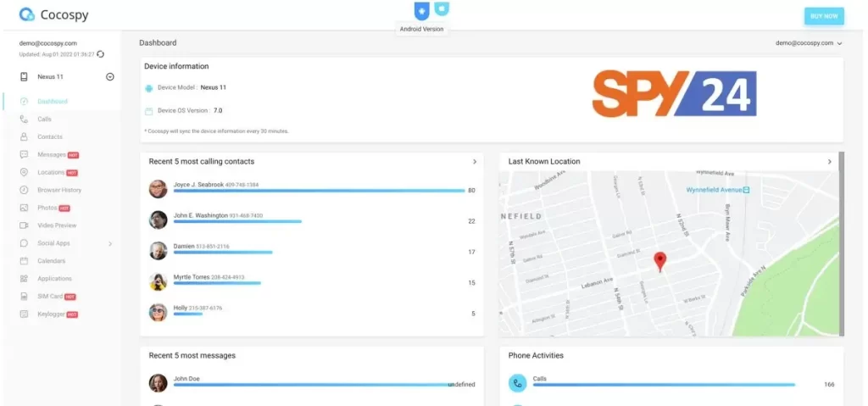This screenshot has height=406, width=868.
Task: Click the Cocospy logo icon
Action: pyautogui.click(x=26, y=15)
